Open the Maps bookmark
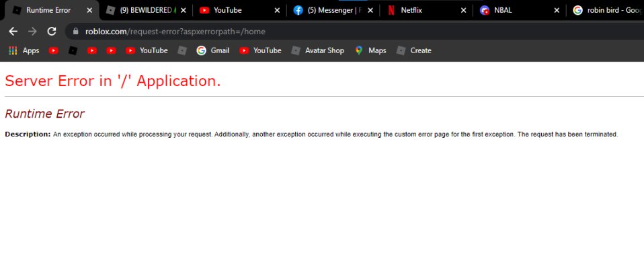Viewport: 644px width, 273px height. 370,50
